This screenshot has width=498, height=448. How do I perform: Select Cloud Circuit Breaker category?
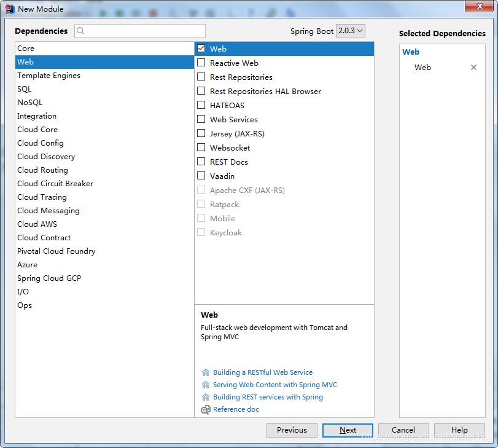coord(104,184)
